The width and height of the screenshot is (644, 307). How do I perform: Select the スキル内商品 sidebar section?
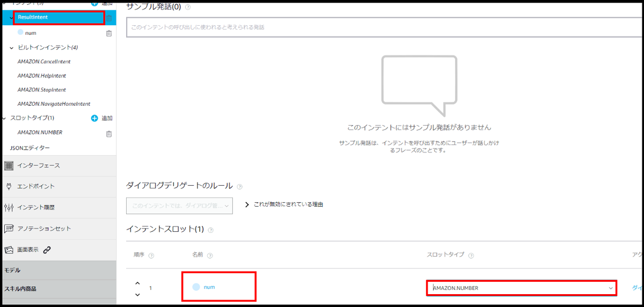58,289
